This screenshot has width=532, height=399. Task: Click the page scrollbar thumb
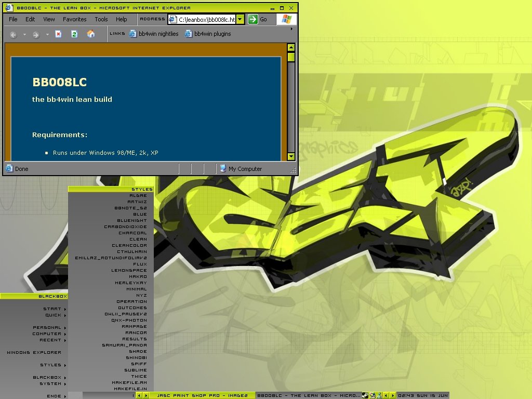click(x=291, y=57)
